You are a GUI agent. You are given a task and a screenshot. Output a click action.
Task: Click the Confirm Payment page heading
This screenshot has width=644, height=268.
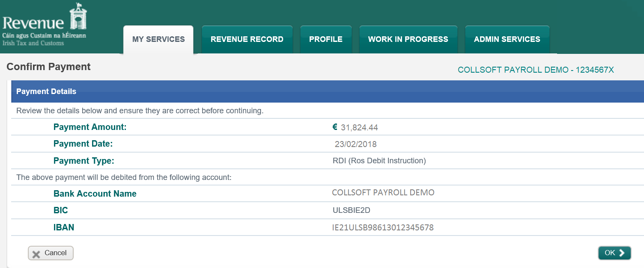(x=49, y=67)
